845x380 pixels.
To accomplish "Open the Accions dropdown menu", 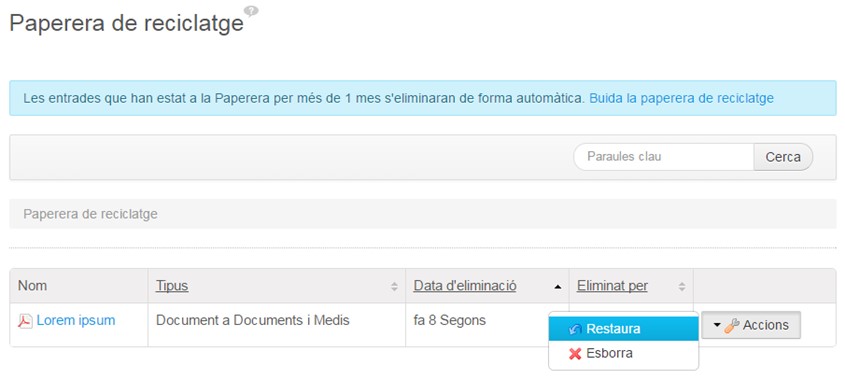I will click(x=751, y=325).
